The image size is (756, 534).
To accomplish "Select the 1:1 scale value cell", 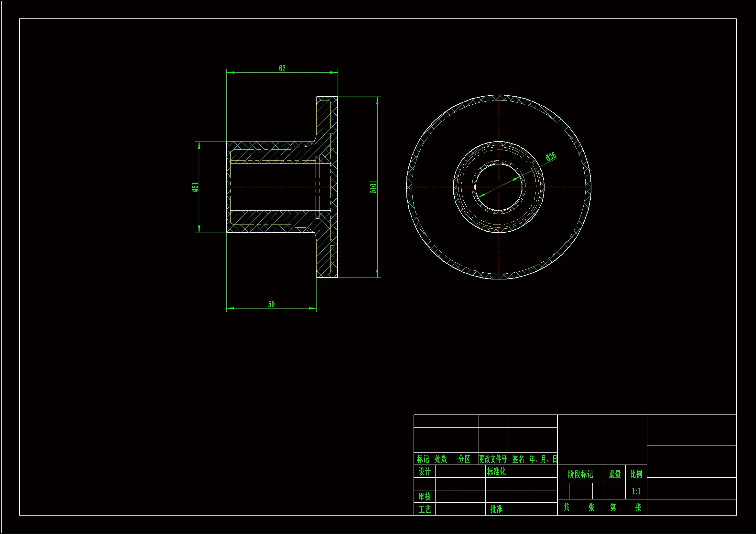I will (636, 491).
